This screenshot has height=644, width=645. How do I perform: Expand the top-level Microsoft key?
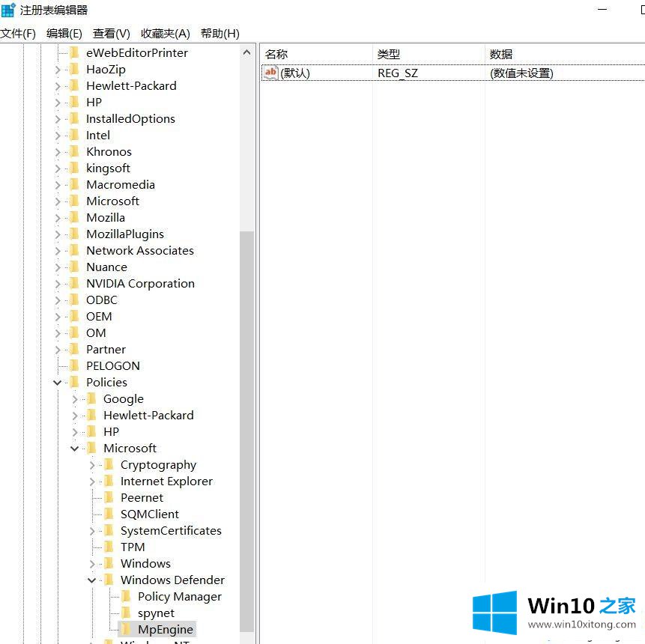58,201
